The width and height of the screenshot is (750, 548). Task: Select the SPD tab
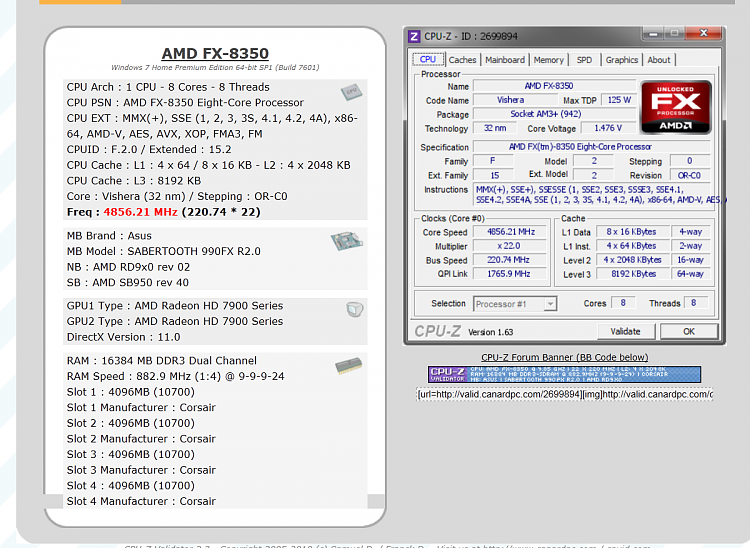584,60
